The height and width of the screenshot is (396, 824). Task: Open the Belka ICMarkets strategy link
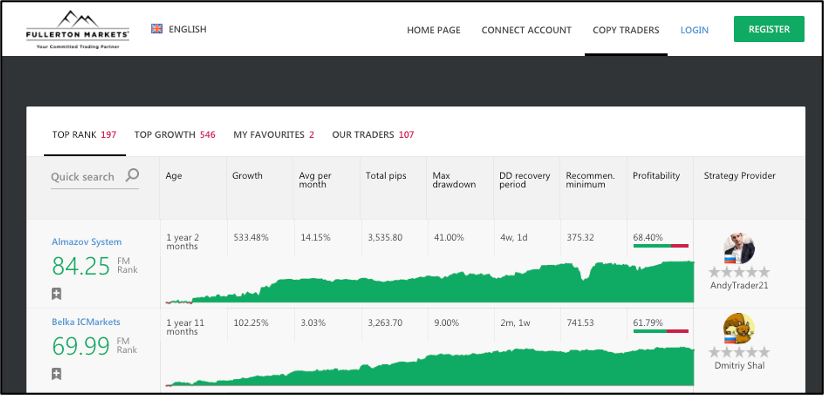click(x=86, y=322)
